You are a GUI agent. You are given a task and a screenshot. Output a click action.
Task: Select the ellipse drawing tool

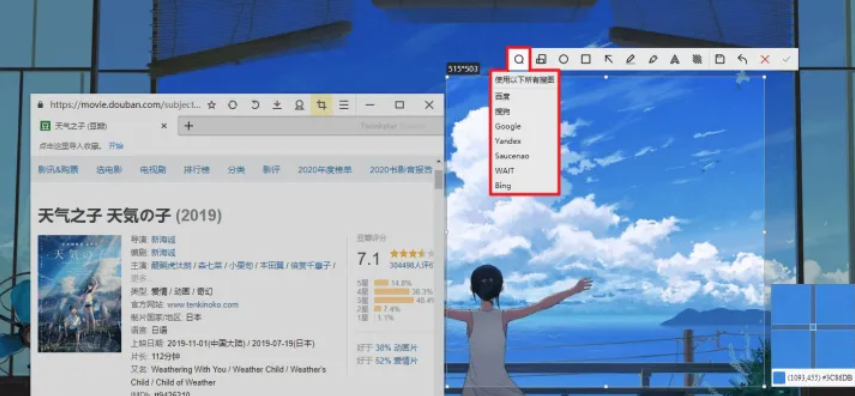pos(563,59)
